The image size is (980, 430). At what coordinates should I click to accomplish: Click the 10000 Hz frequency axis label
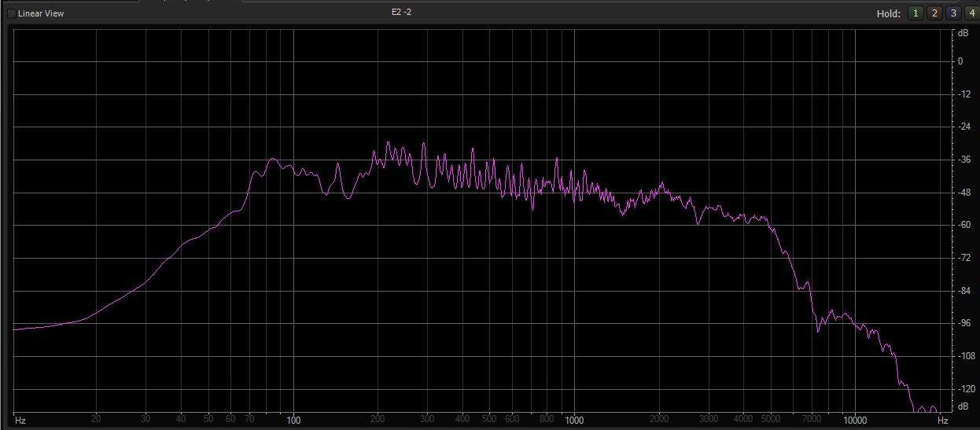point(854,421)
